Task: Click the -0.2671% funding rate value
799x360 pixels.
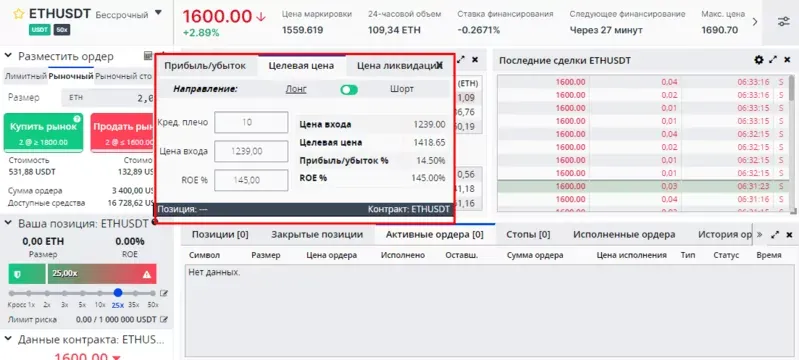Action: coord(478,30)
